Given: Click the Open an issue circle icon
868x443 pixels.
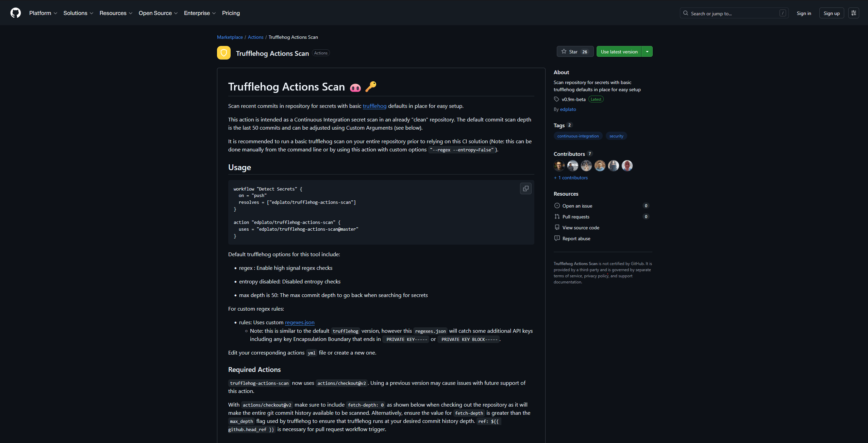Looking at the screenshot, I should coord(557,206).
